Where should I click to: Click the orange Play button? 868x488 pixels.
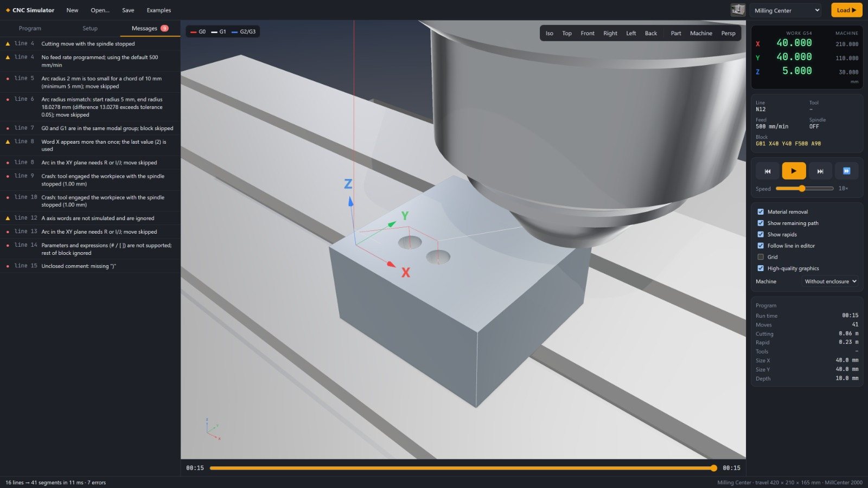(x=794, y=171)
